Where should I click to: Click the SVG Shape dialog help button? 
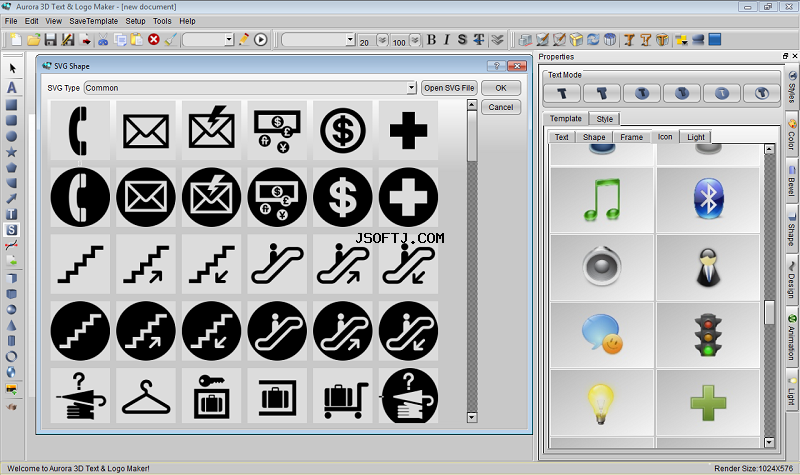pyautogui.click(x=496, y=66)
